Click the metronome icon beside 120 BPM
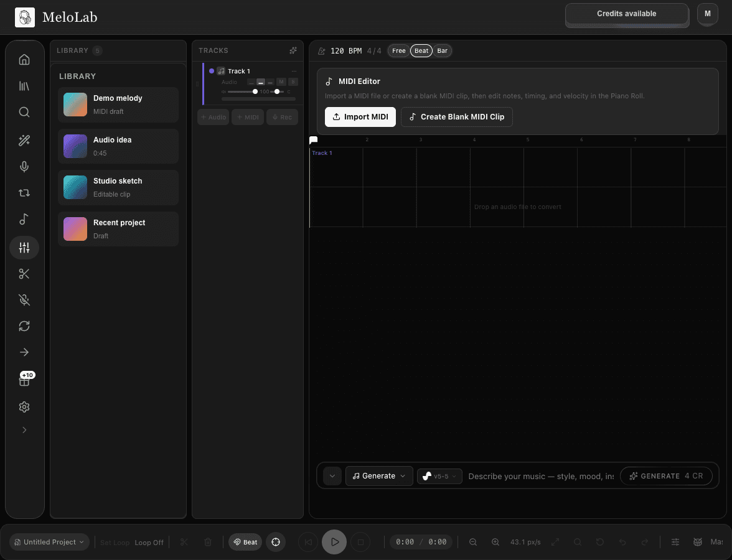The width and height of the screenshot is (732, 560). pos(322,51)
